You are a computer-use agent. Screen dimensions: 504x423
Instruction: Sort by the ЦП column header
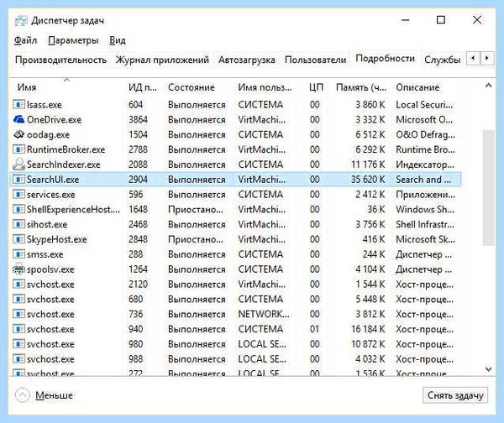316,87
